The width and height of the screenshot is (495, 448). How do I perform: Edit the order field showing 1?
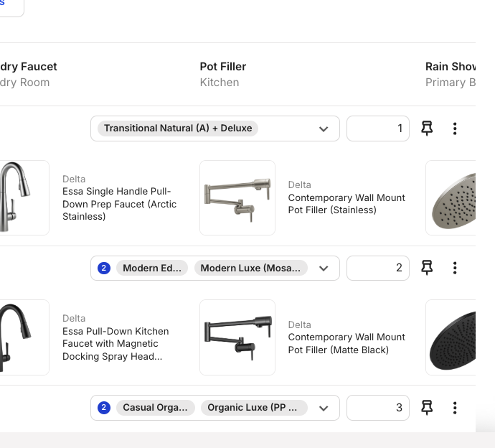(378, 129)
